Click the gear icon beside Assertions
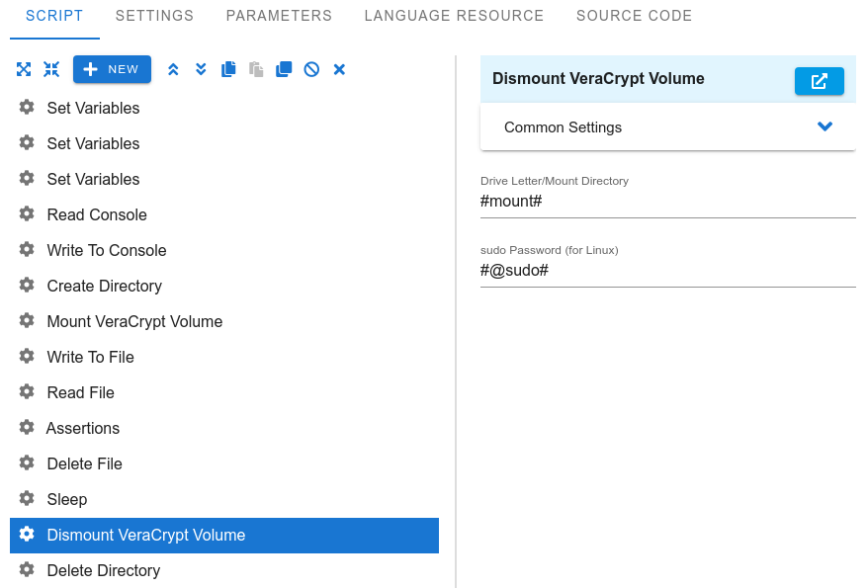The width and height of the screenshot is (868, 588). click(x=27, y=428)
